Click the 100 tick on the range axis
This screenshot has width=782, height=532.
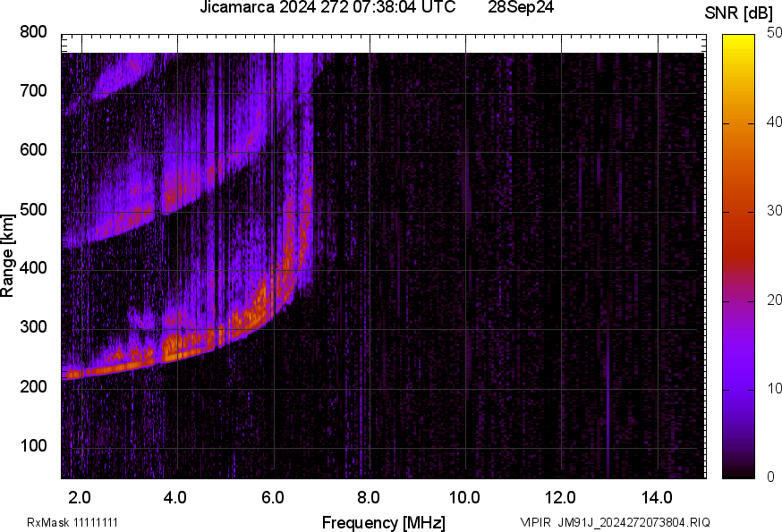33,446
